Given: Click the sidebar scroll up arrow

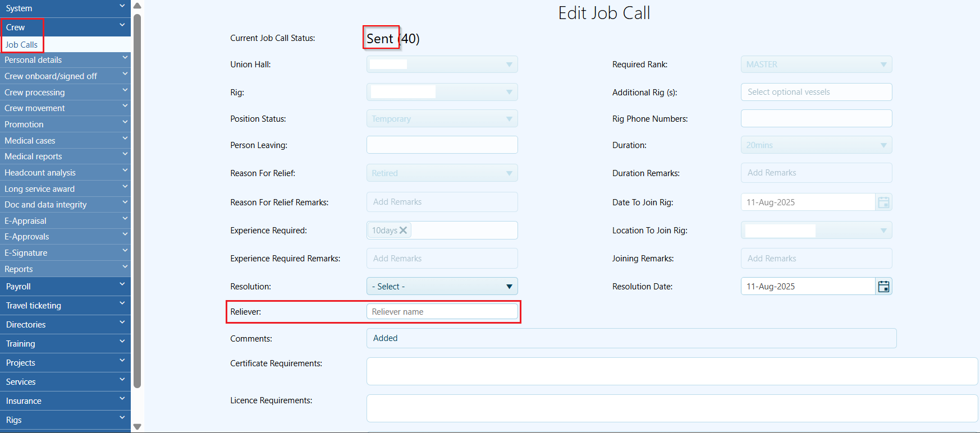Looking at the screenshot, I should pyautogui.click(x=137, y=6).
